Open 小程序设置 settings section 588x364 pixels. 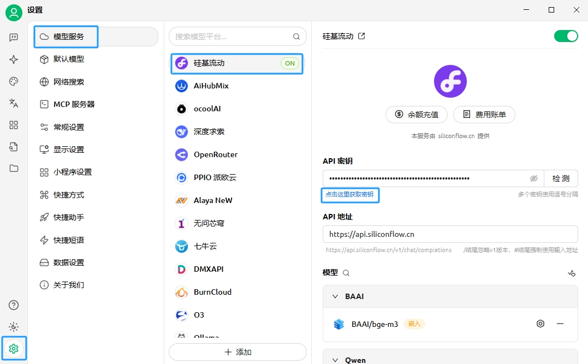pos(96,172)
